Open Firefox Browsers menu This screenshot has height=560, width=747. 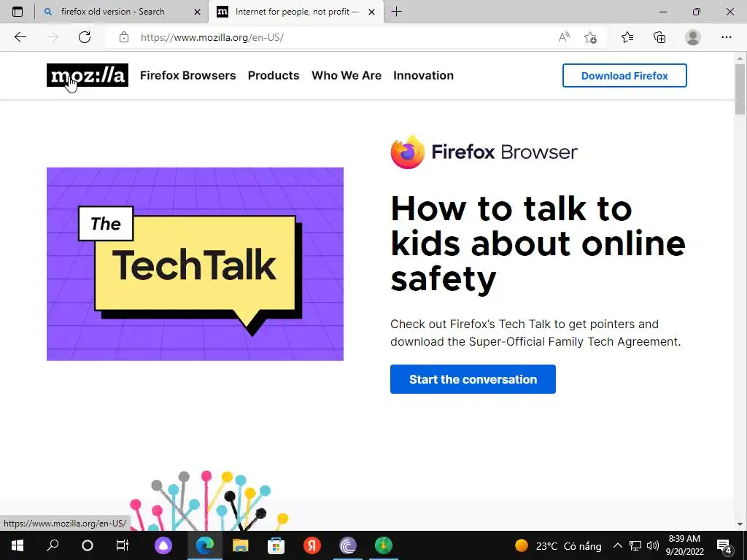point(187,75)
